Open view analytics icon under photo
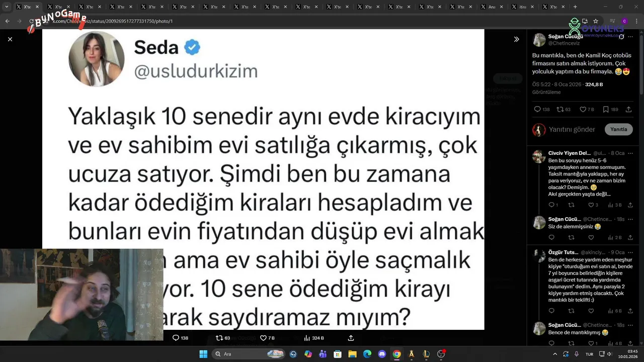The width and height of the screenshot is (644, 362). tap(307, 338)
